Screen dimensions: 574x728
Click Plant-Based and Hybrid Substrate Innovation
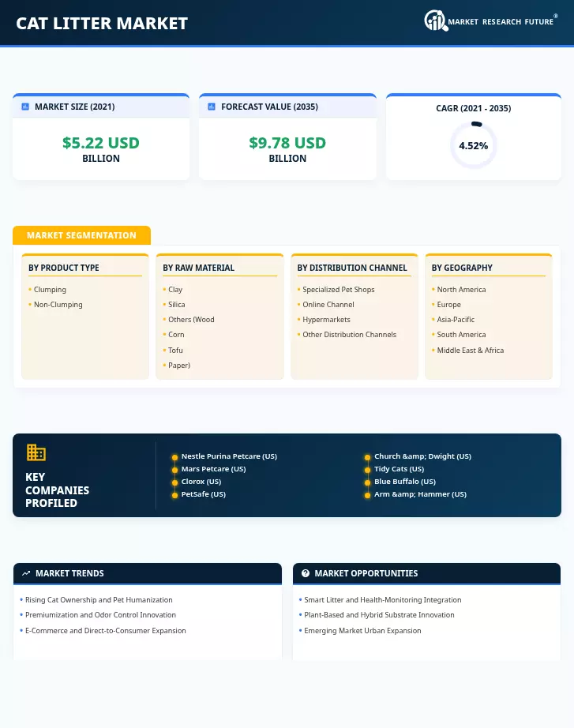(x=379, y=615)
